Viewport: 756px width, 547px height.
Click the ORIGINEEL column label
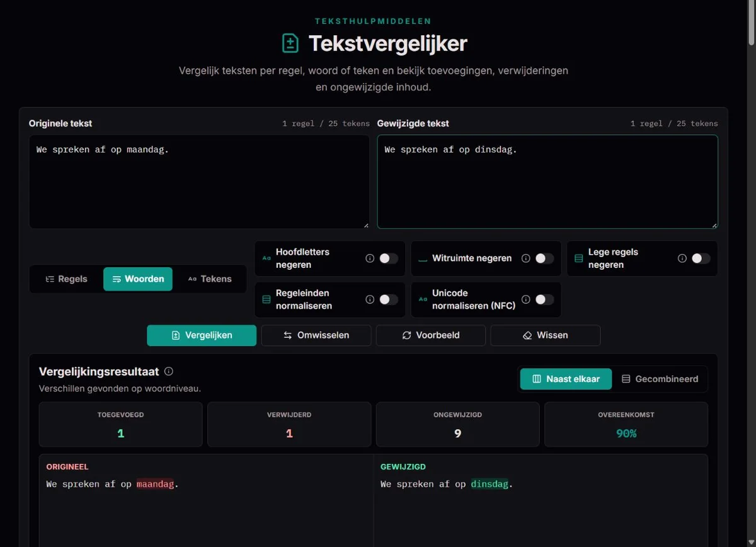click(x=67, y=467)
